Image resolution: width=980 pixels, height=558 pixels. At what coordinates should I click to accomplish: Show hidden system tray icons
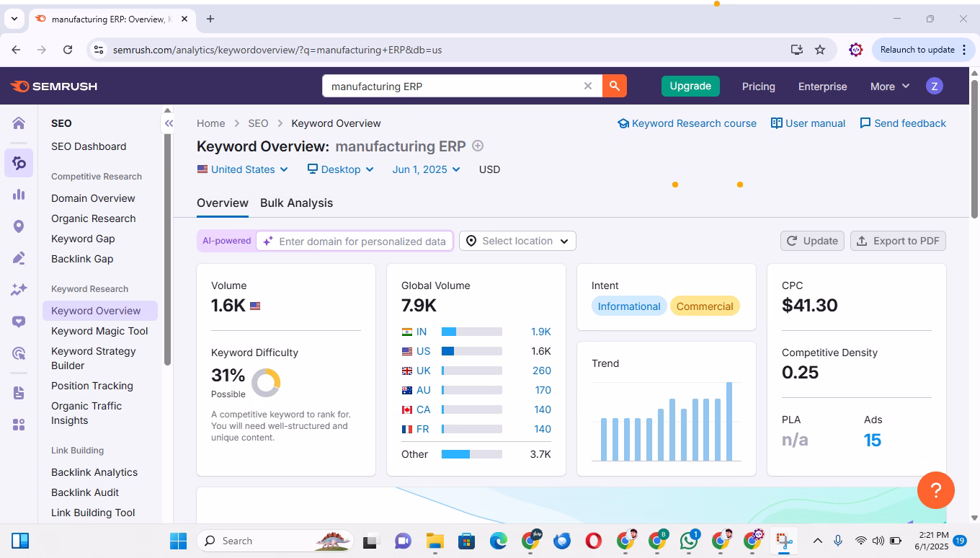pos(818,541)
